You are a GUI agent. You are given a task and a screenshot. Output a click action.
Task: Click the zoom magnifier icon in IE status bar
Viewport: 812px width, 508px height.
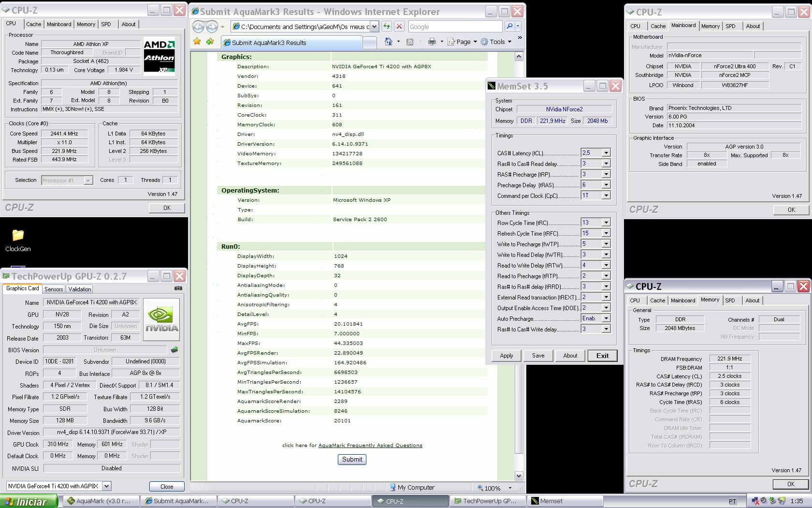tap(480, 488)
